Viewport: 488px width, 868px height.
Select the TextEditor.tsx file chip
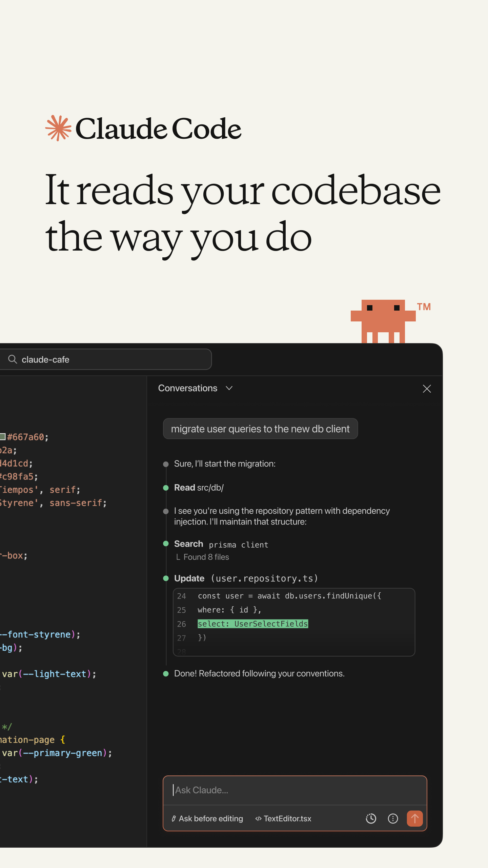coord(283,818)
